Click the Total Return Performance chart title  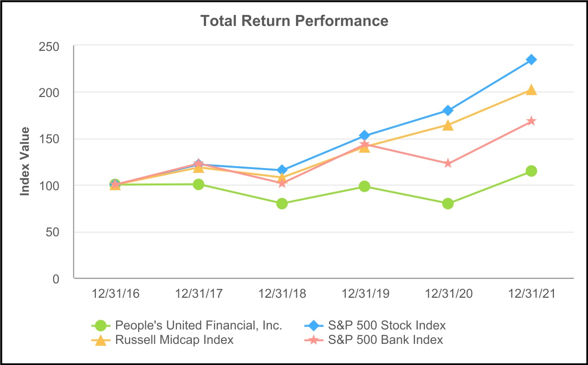coord(294,21)
